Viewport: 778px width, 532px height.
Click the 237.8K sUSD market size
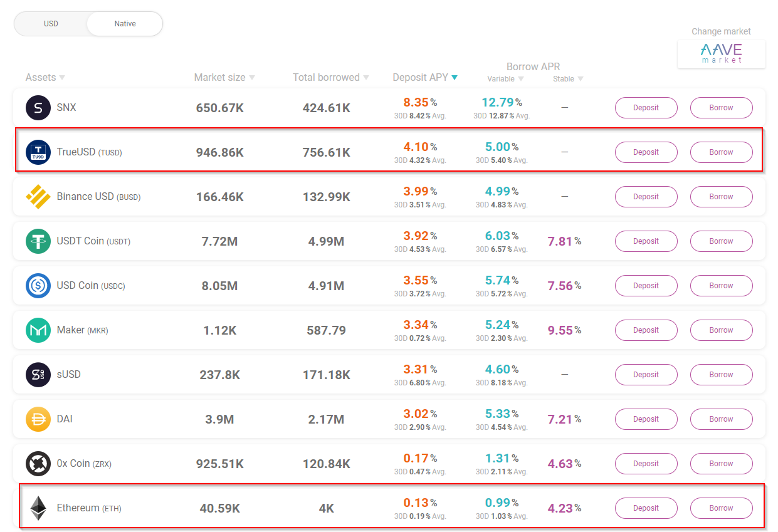pyautogui.click(x=220, y=375)
